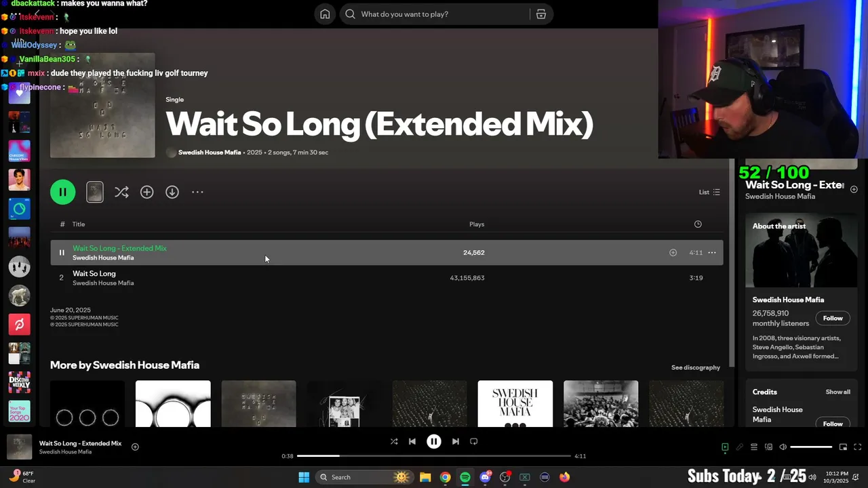
Task: Go to Spotify Home via house icon
Action: (325, 14)
